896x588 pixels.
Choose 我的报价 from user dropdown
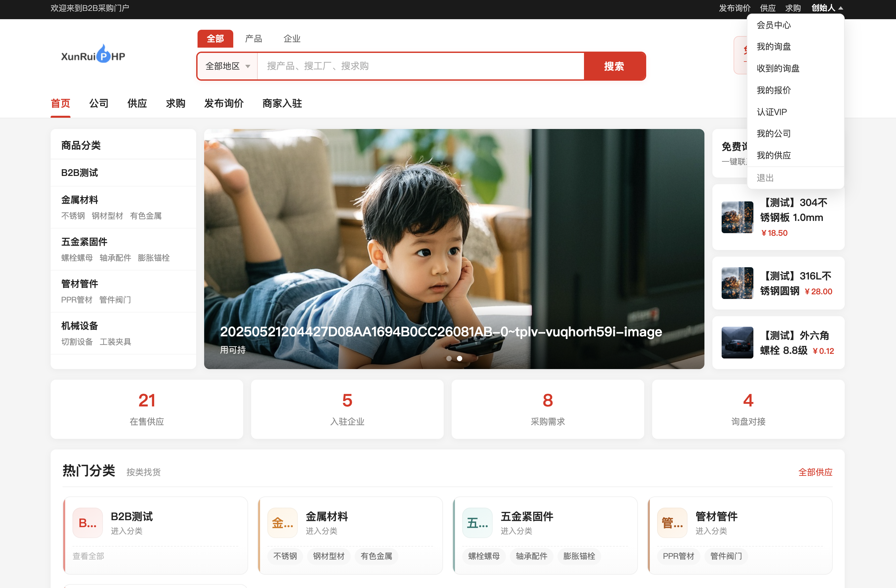(x=795, y=90)
